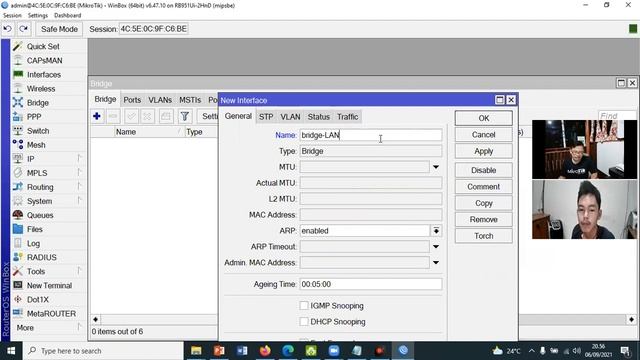
Task: Expand the Admin. MAC Address field arrow
Action: tap(436, 262)
